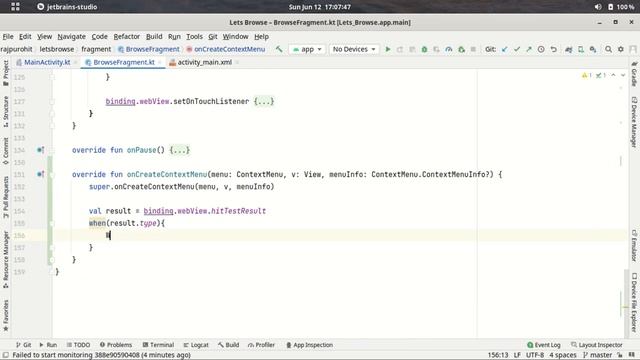
Task: Open the Structure side panel
Action: pos(6,111)
